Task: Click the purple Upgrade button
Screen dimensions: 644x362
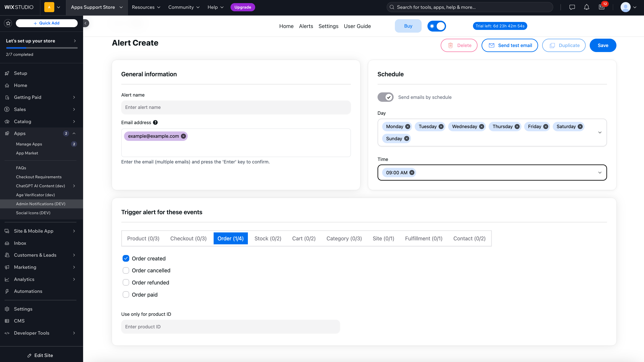Action: (242, 7)
